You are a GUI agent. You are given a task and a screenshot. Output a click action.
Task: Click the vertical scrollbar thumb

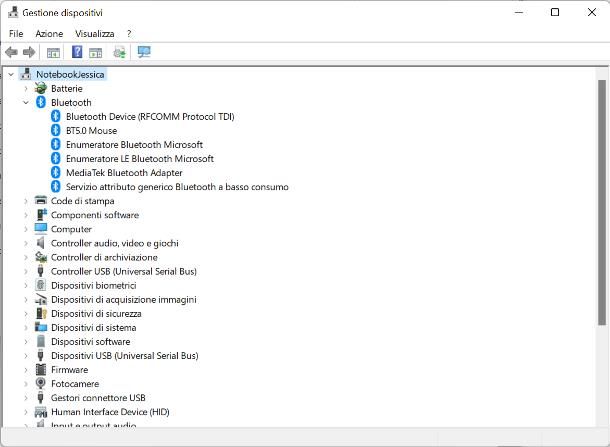(602, 202)
